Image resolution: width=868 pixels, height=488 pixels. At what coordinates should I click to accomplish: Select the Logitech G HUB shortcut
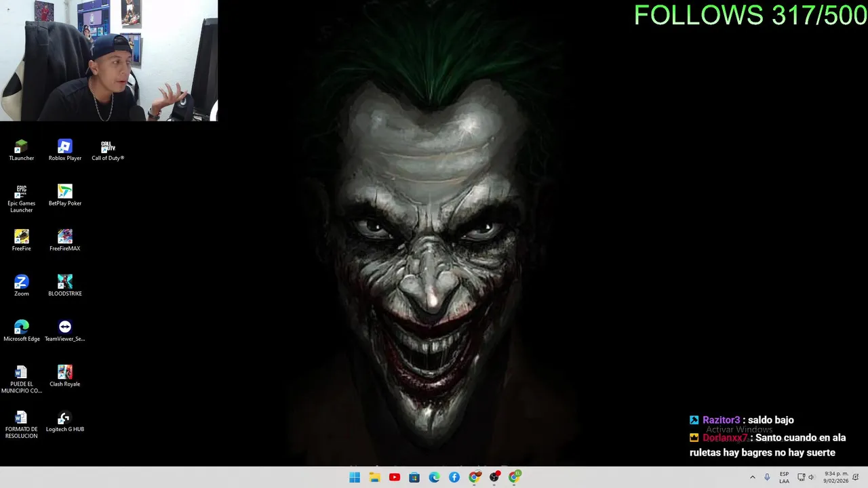[x=64, y=422]
